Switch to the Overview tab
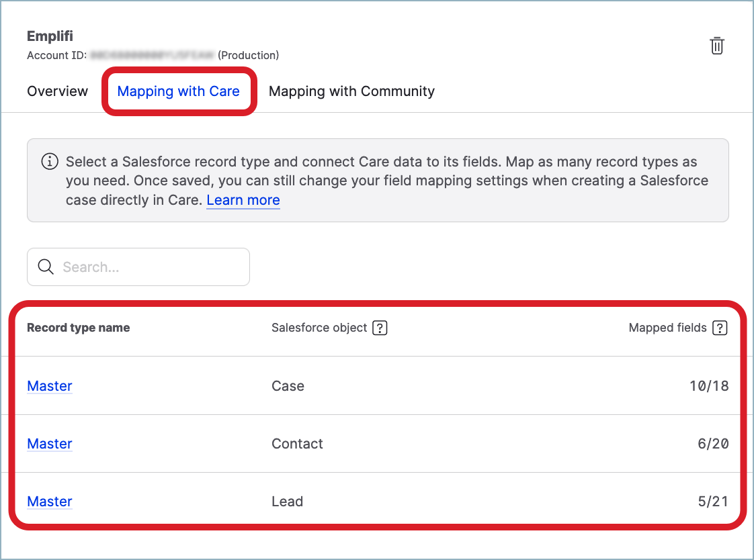 (x=57, y=91)
